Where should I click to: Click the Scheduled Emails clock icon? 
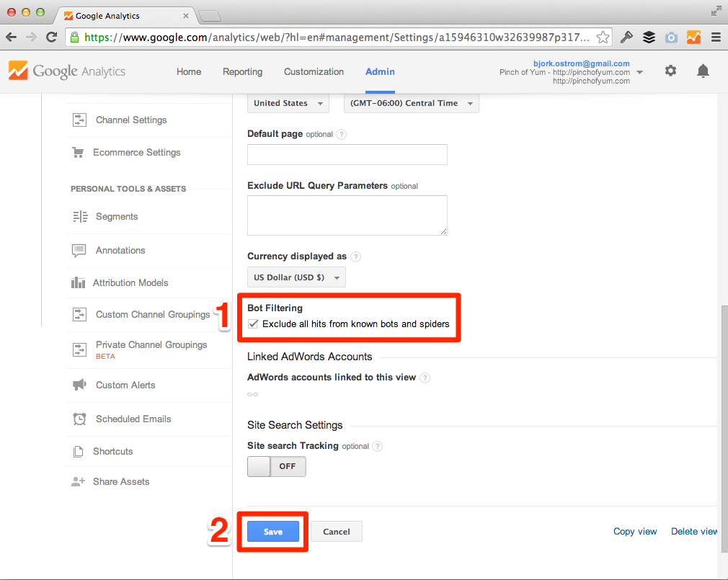coord(79,419)
